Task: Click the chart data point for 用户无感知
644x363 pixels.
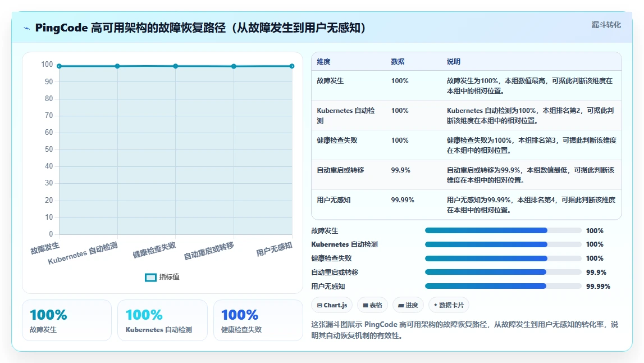Action: click(x=292, y=66)
